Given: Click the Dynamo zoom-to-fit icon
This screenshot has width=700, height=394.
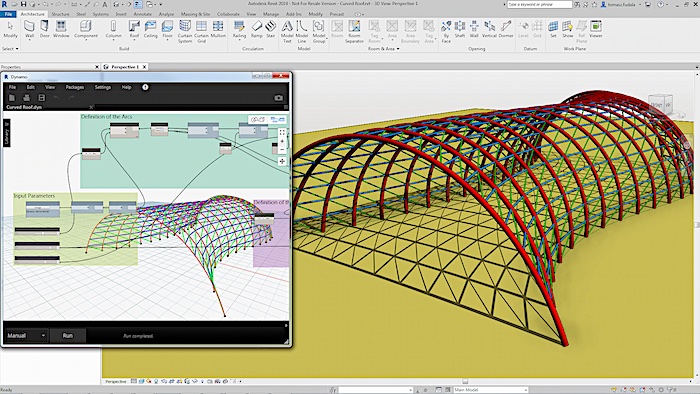Looking at the screenshot, I should pos(282,133).
